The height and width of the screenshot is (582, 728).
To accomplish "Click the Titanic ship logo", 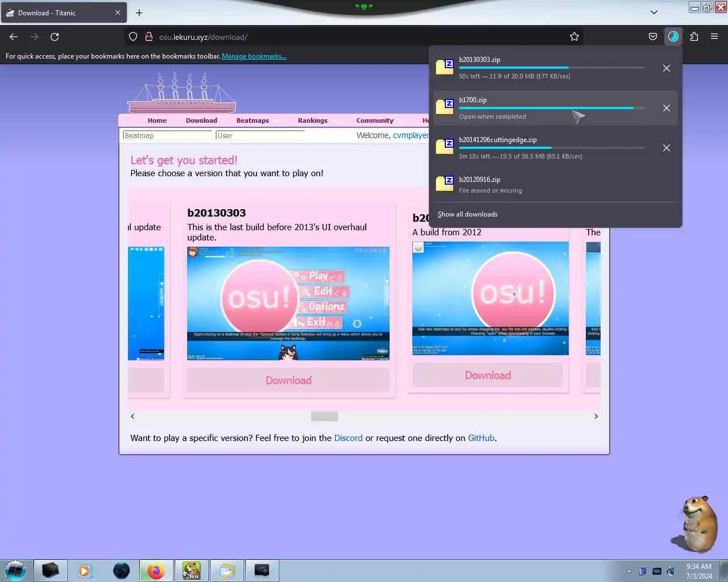I will pos(181,93).
